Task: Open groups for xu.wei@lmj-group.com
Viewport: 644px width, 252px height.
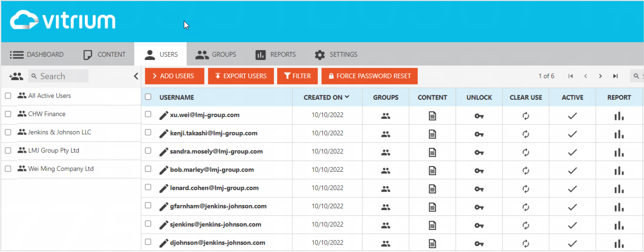Action: pyautogui.click(x=385, y=115)
